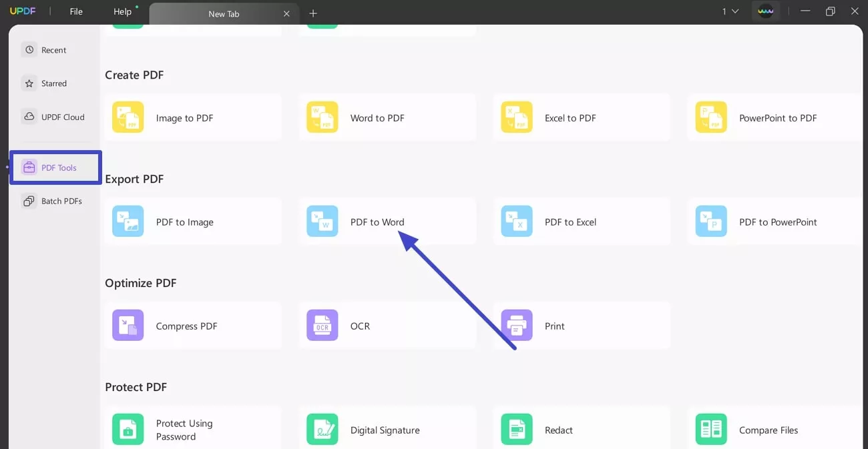
Task: Click the Recent clock icon in sidebar
Action: (29, 50)
